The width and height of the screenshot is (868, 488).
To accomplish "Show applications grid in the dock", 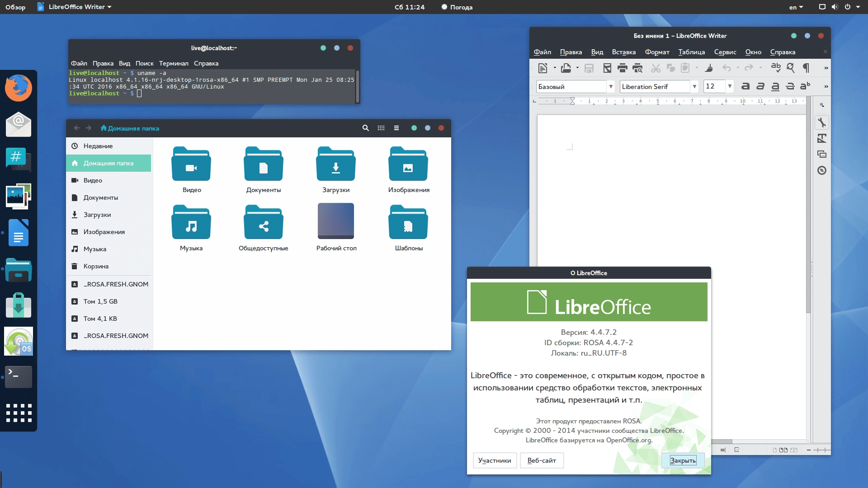I will coord(19,413).
